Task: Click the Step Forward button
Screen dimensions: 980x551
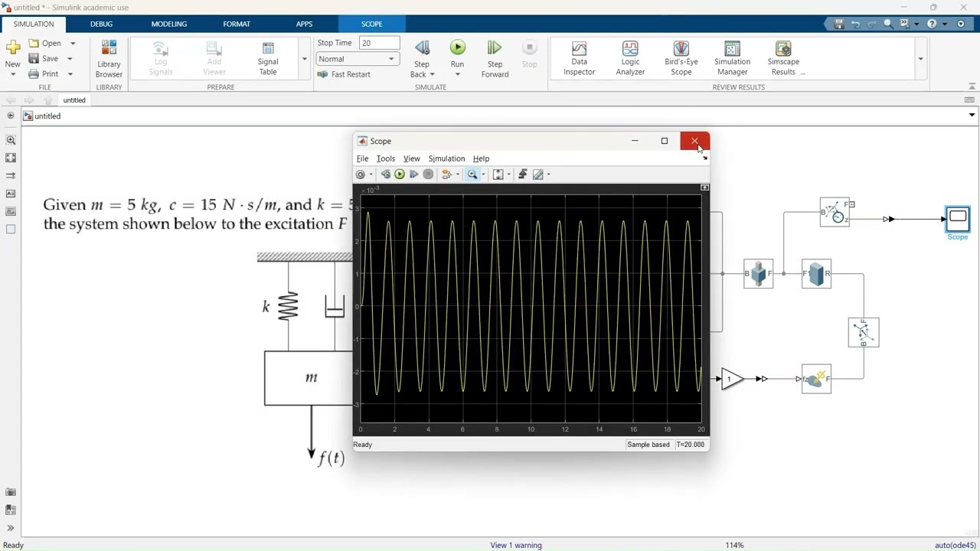Action: 495,59
